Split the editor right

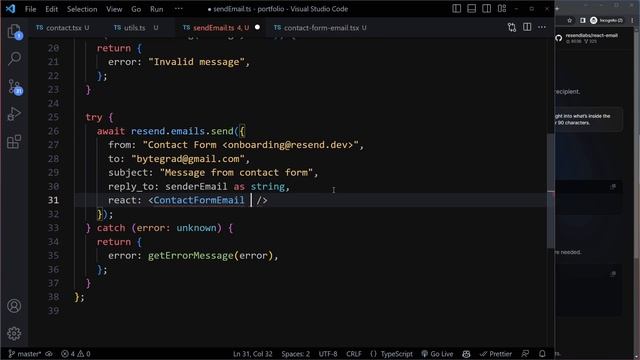tap(527, 27)
